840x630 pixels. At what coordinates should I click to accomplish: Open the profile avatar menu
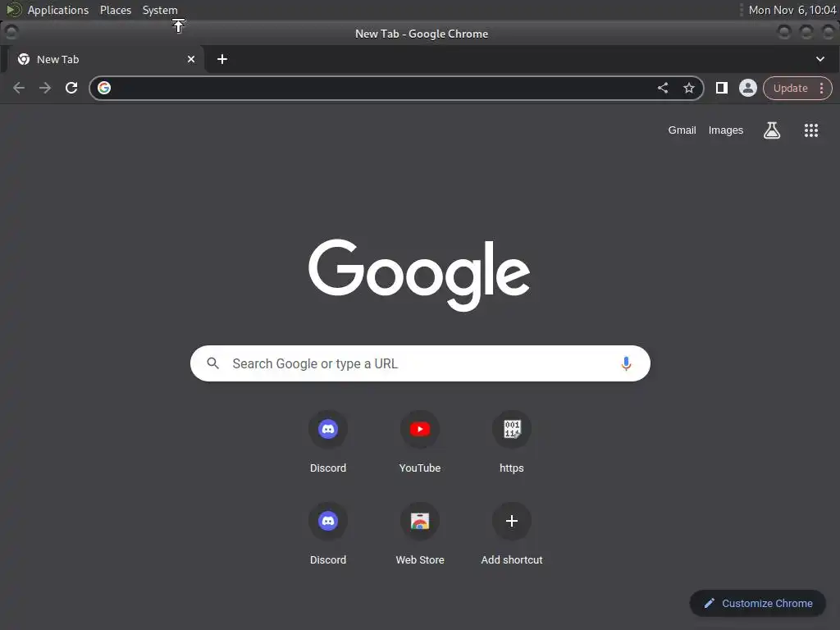748,88
